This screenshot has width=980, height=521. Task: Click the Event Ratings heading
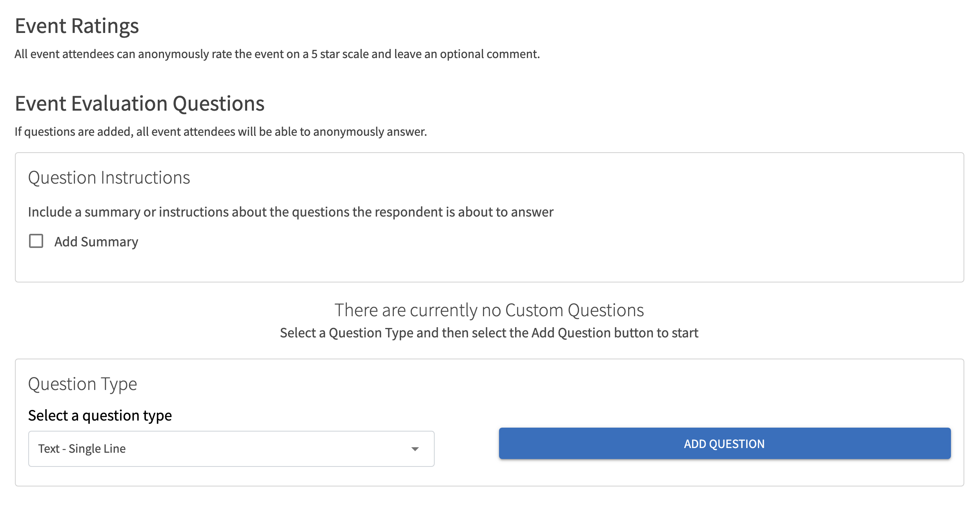(77, 26)
